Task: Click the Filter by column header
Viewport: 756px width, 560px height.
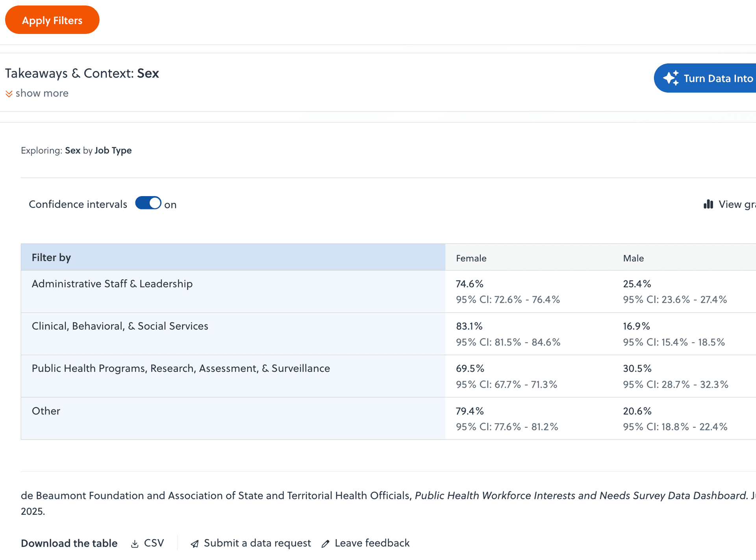Action: [51, 258]
